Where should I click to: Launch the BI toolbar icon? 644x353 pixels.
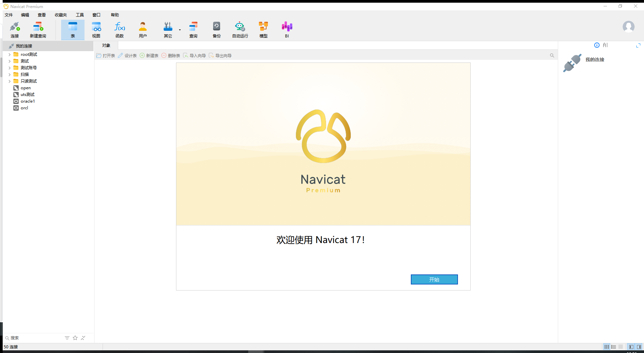coord(287,30)
